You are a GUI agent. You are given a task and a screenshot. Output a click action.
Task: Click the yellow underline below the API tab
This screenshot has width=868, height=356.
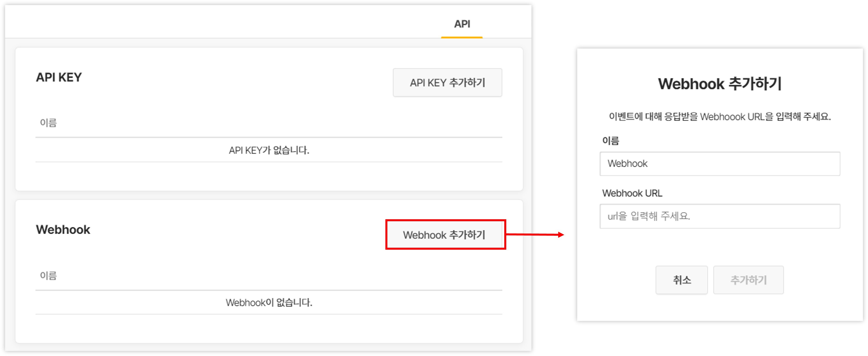(462, 37)
